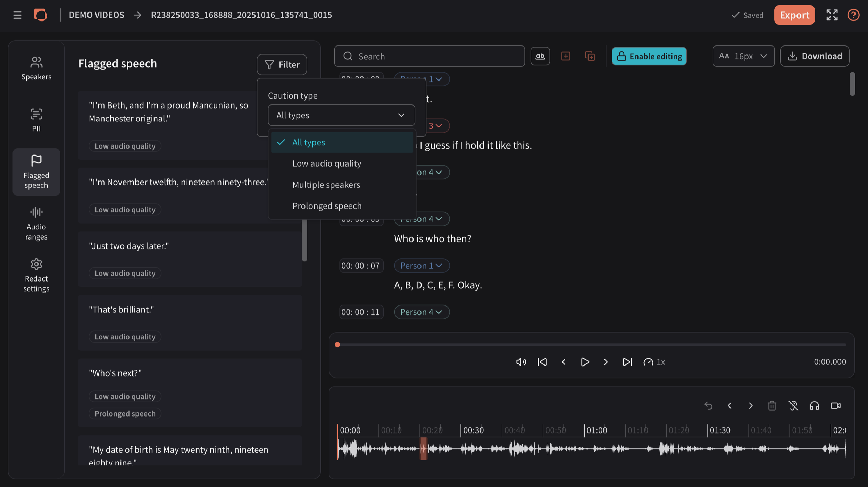
Task: Toggle Enable editing lock button
Action: [649, 56]
